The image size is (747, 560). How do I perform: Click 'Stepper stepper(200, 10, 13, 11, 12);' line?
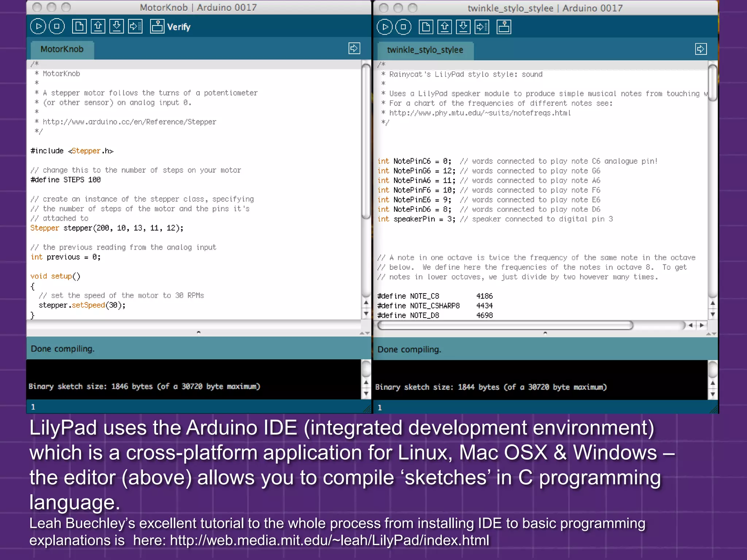pos(107,228)
